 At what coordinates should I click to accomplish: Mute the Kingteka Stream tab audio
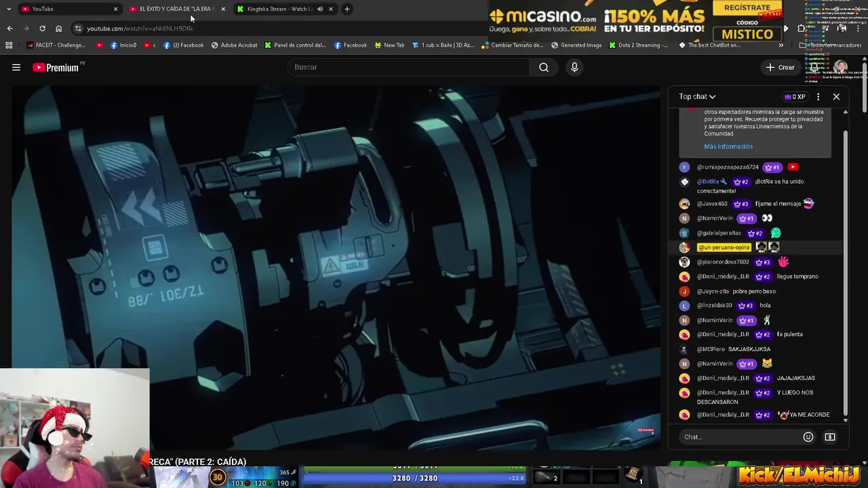(x=320, y=9)
